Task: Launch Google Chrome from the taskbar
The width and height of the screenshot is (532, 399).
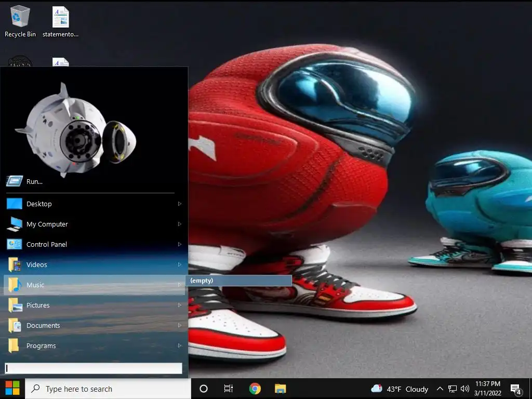Action: 255,389
